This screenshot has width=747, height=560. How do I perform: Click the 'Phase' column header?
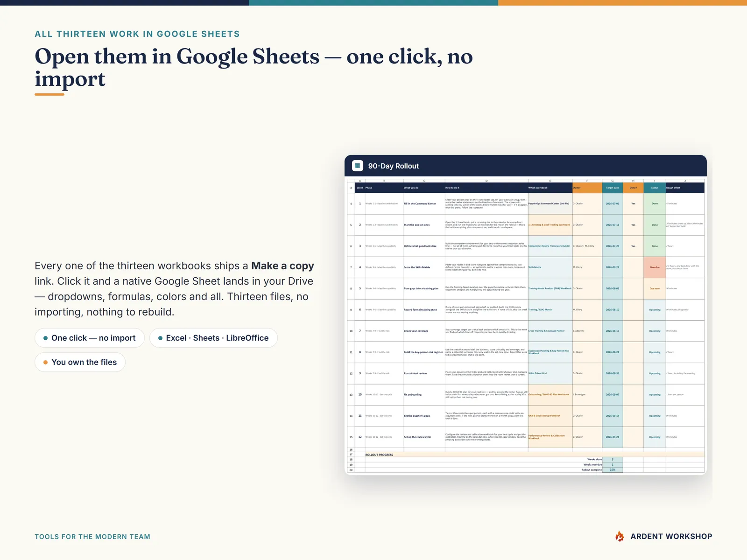tap(384, 188)
